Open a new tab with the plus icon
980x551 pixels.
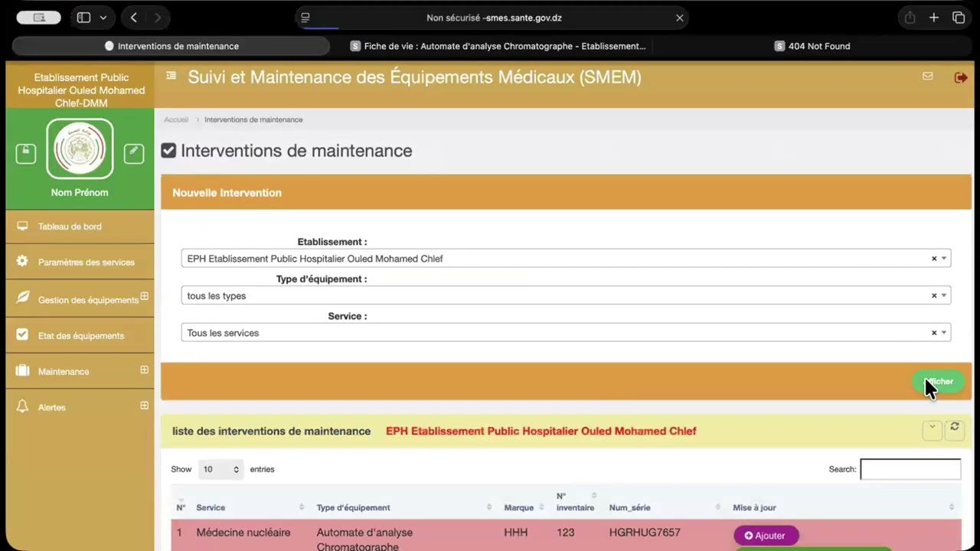(x=934, y=18)
